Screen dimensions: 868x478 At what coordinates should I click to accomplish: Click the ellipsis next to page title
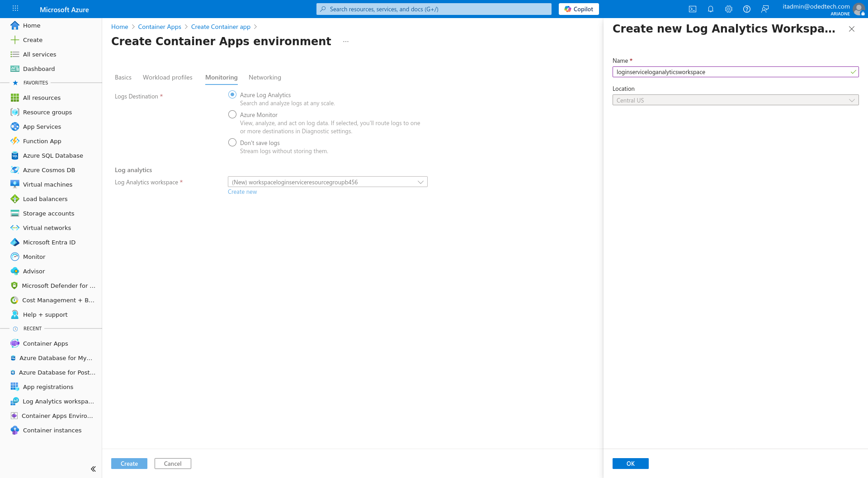[x=346, y=42]
